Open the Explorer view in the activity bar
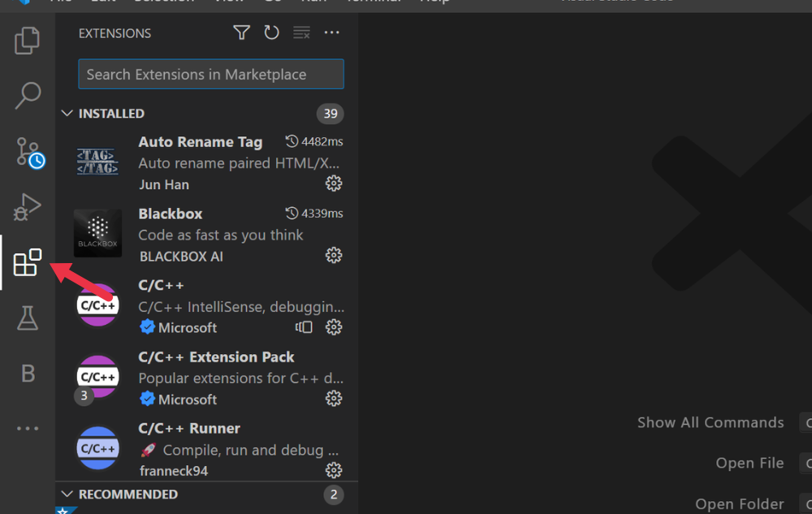This screenshot has height=514, width=812. pyautogui.click(x=28, y=41)
